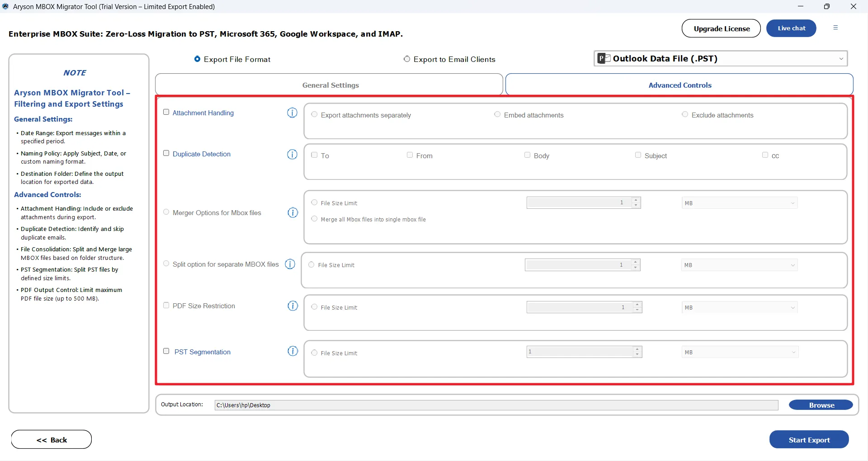Increase PST Segmentation file size value

point(637,349)
